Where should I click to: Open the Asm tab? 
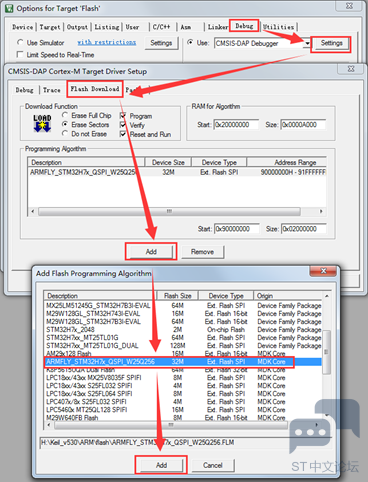[x=186, y=27]
